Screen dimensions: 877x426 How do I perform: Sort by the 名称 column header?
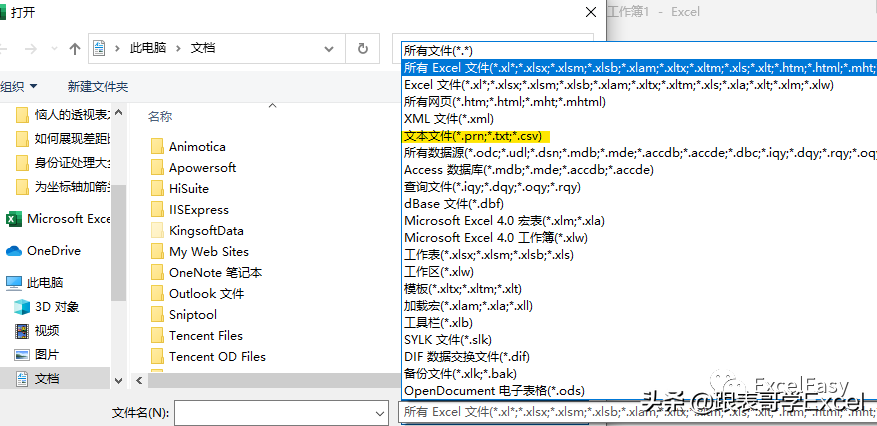(160, 117)
